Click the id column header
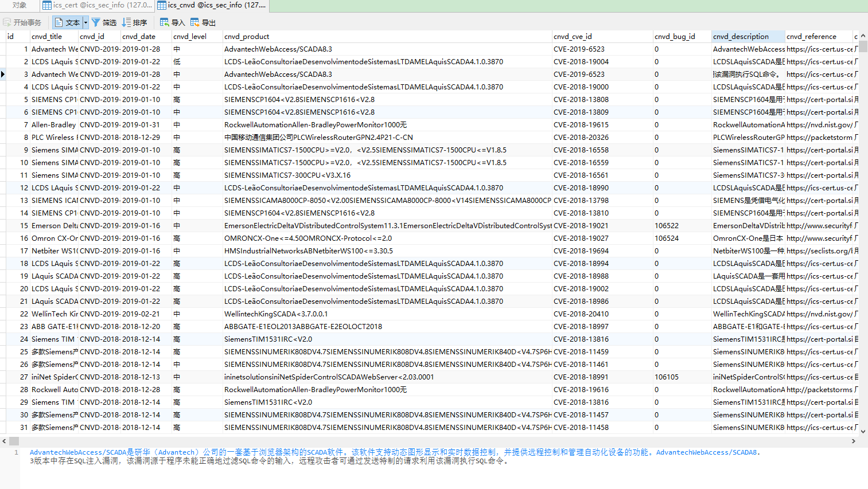This screenshot has height=489, width=868. point(17,36)
